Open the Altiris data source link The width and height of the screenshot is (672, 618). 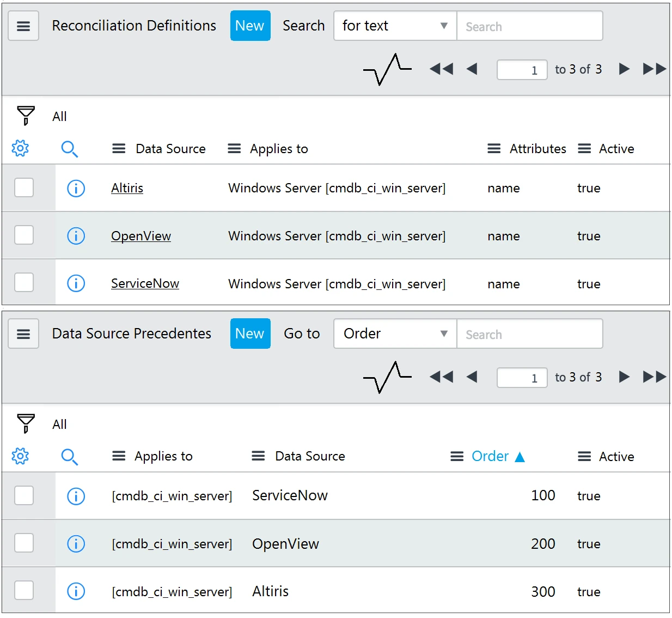click(x=127, y=189)
